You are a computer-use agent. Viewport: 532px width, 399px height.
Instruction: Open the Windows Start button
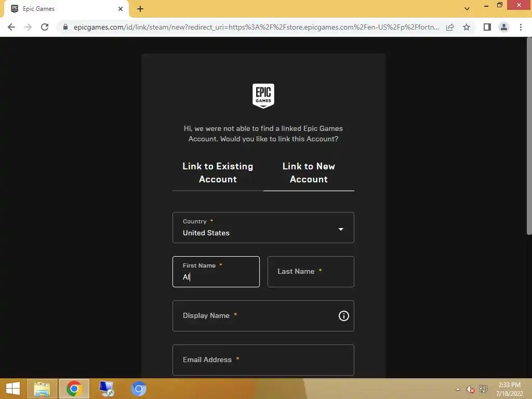tap(13, 389)
